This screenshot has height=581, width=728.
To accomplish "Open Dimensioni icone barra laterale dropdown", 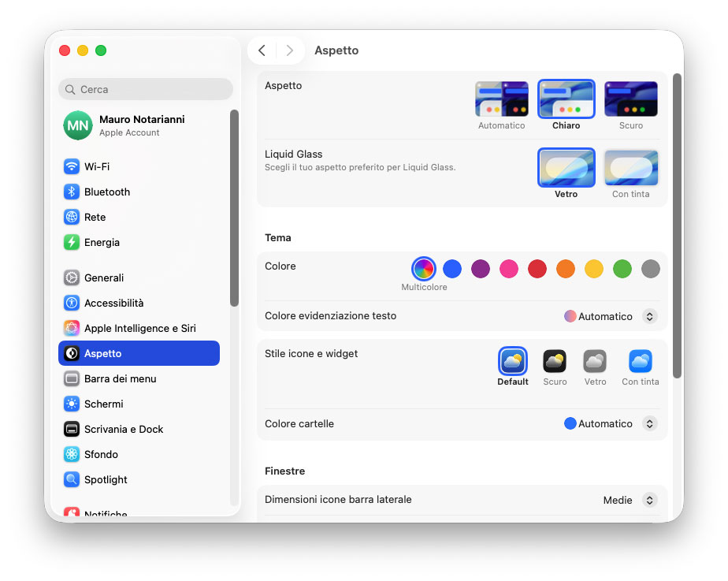I will coord(649,501).
